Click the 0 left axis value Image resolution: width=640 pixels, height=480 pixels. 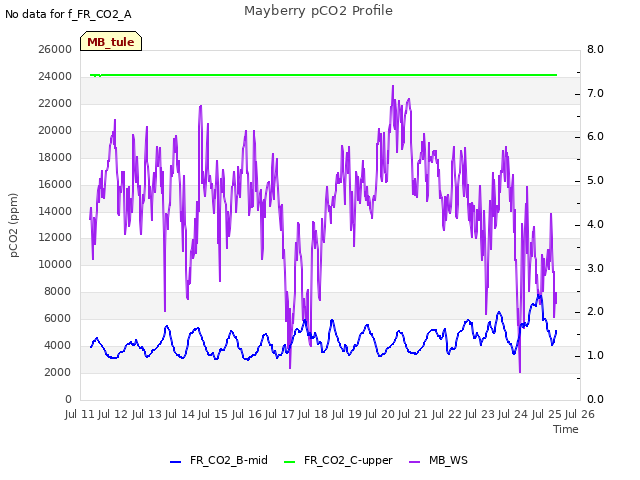(68, 399)
